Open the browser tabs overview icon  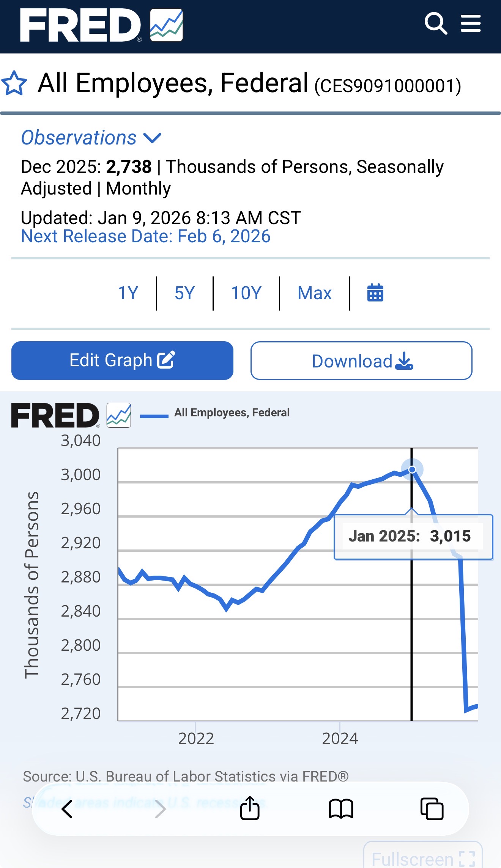point(432,809)
